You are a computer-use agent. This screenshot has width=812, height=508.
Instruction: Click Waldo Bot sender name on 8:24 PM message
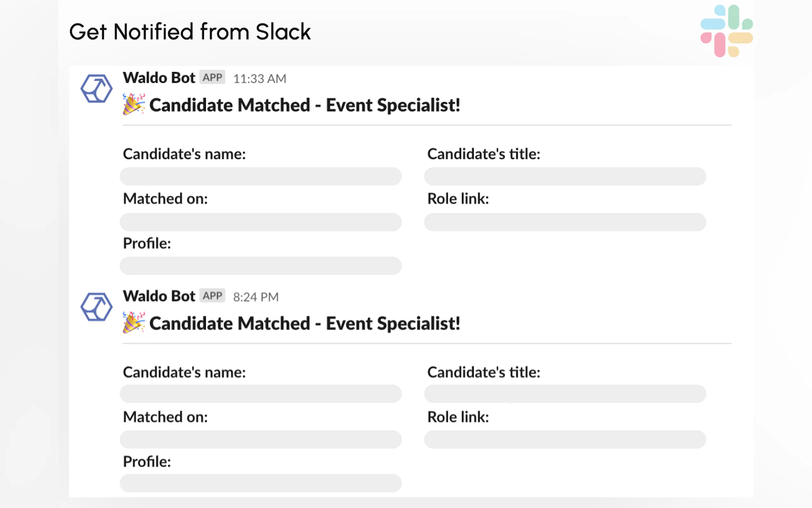(159, 296)
